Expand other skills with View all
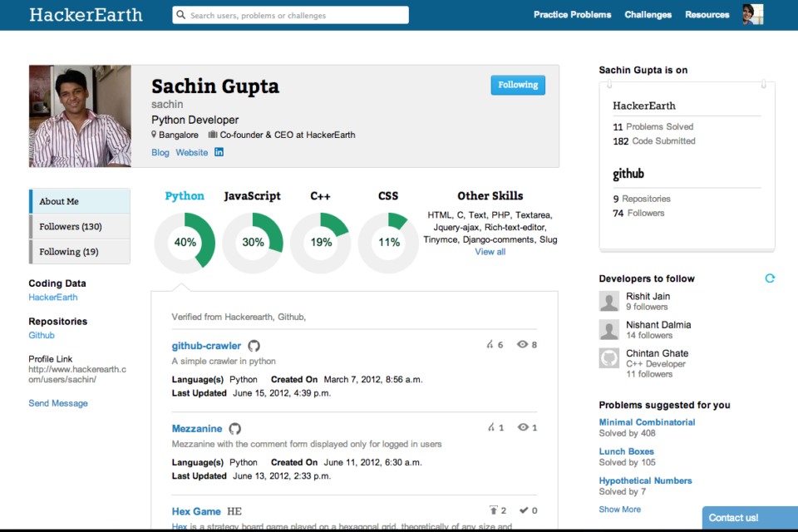The height and width of the screenshot is (532, 798). pyautogui.click(x=490, y=252)
